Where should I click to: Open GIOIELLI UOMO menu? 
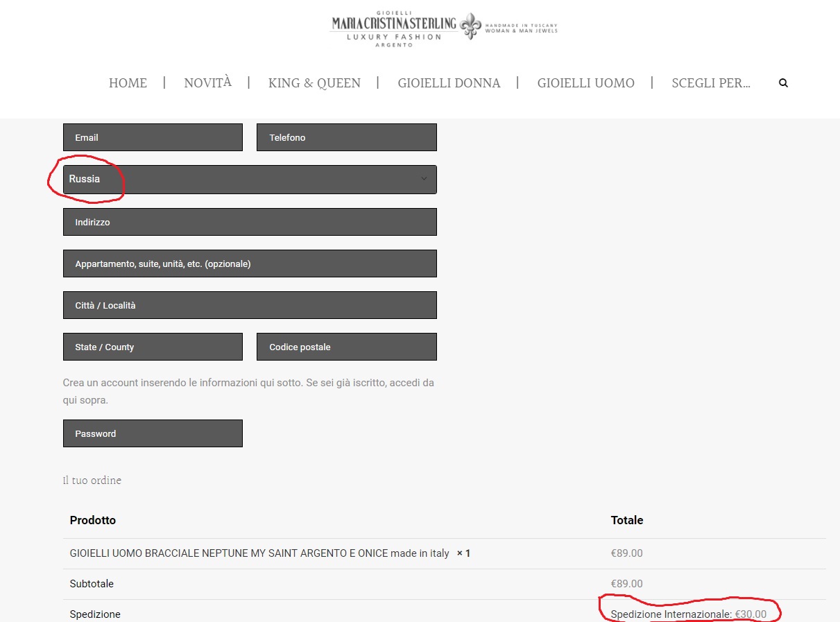585,83
